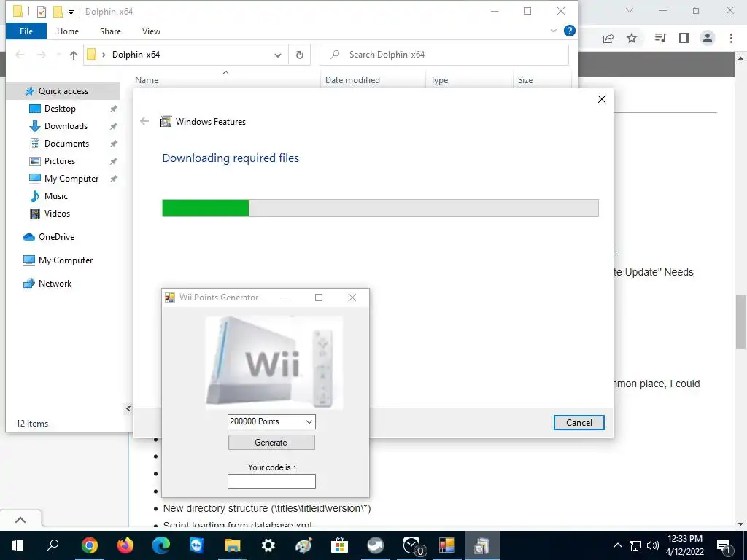Collapse the navigation pane arrow

128,408
